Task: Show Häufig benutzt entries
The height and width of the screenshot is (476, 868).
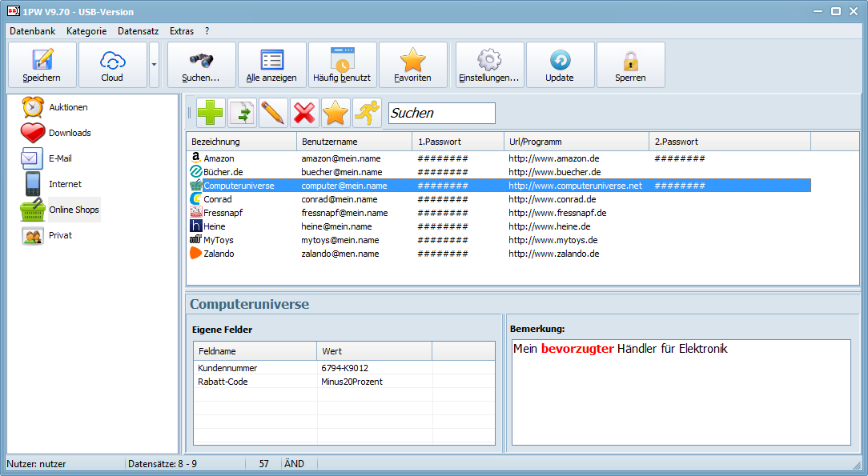Action: [x=343, y=66]
